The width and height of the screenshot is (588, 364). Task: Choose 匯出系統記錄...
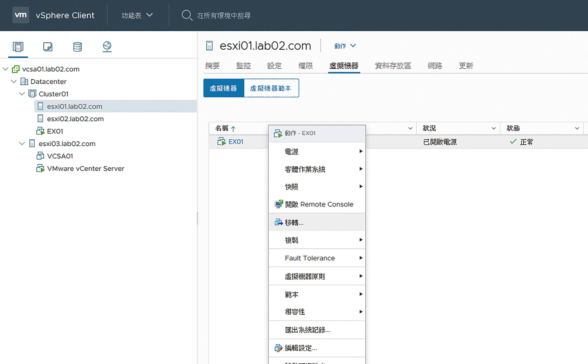[317, 330]
